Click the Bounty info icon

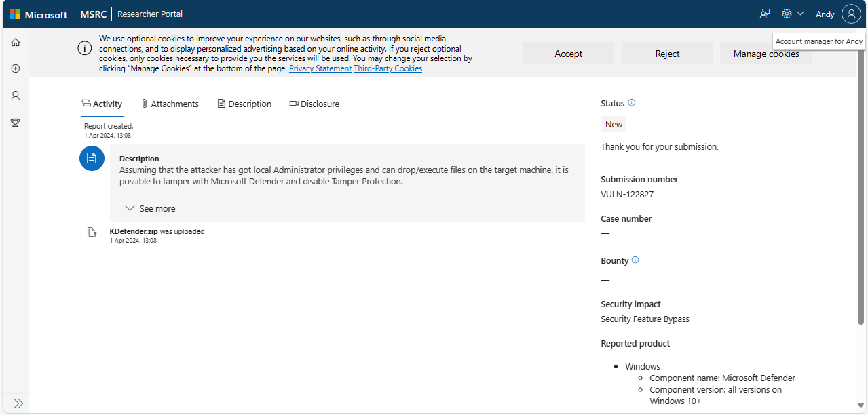[x=635, y=260]
